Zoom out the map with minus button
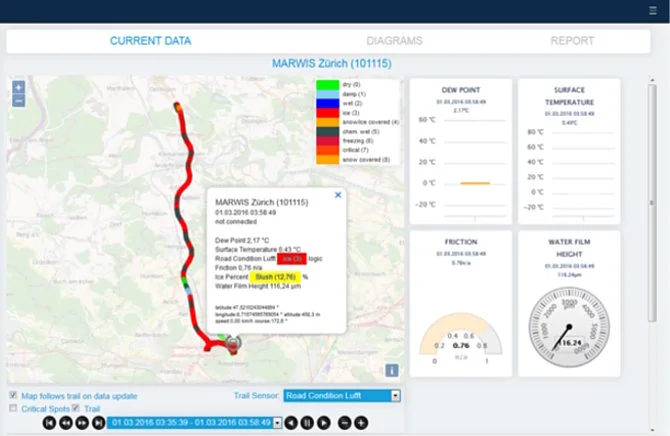The width and height of the screenshot is (670, 436). pyautogui.click(x=18, y=101)
